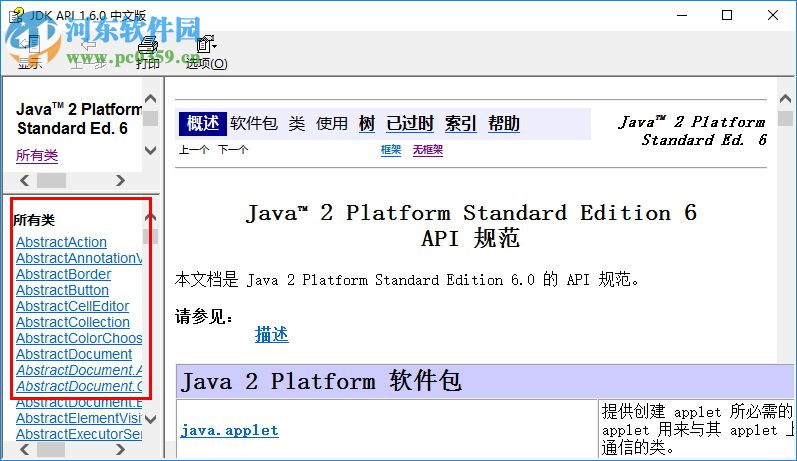Click right arrow of class list horizontal scrollbar
The width and height of the screenshot is (797, 461).
[x=120, y=449]
